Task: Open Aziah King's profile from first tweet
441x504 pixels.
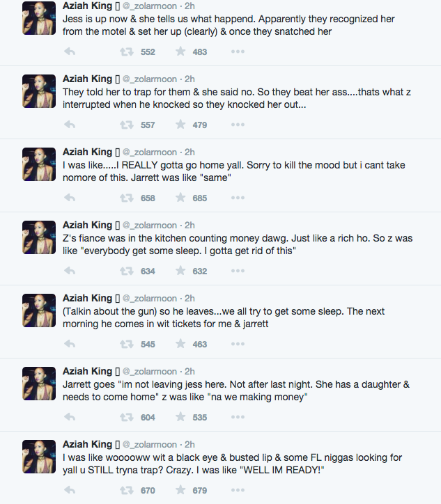Action: (x=87, y=6)
